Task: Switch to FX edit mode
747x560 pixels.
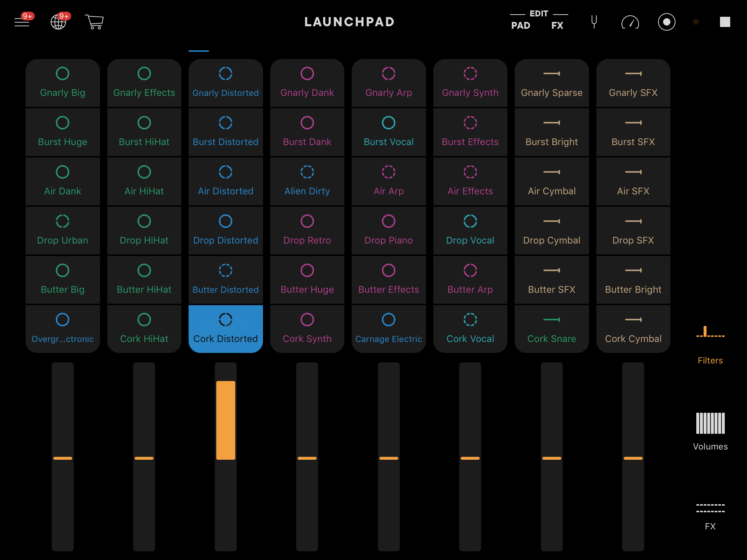Action: [557, 26]
